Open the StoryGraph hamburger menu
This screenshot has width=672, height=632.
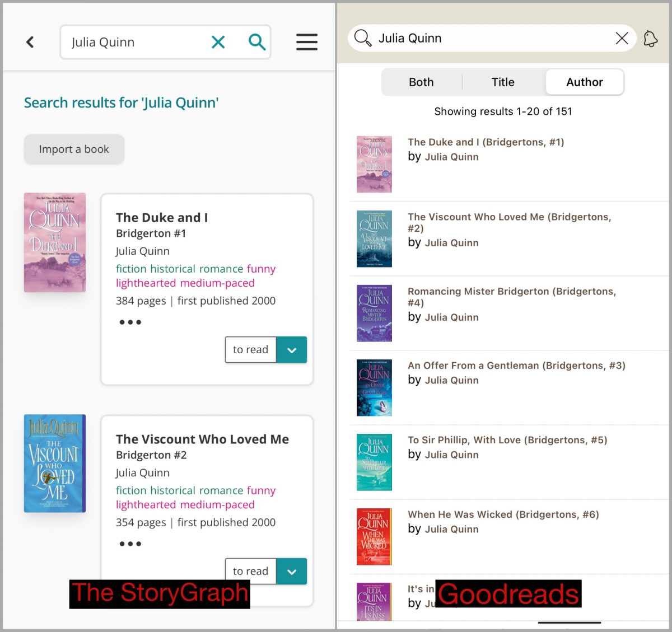[x=307, y=42]
